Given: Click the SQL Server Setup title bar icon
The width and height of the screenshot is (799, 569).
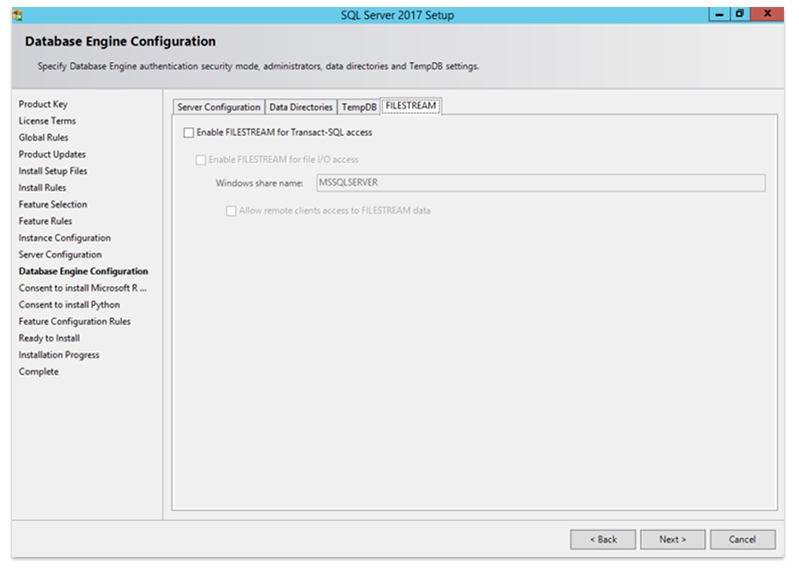Looking at the screenshot, I should click(18, 15).
